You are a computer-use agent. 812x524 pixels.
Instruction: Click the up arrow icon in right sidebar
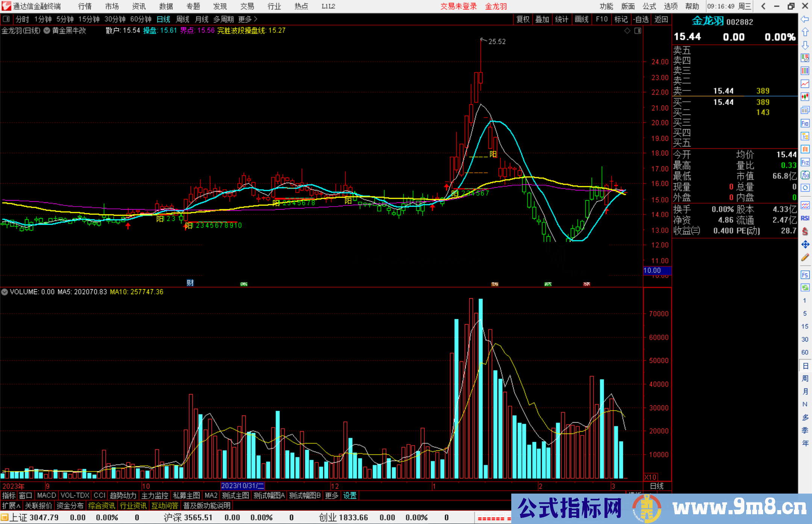[x=805, y=32]
